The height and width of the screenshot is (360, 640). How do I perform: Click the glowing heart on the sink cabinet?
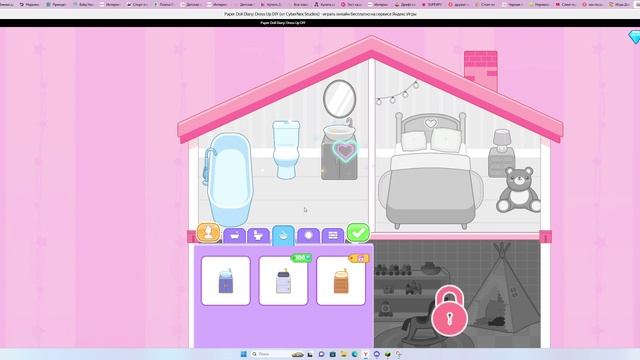click(x=345, y=151)
